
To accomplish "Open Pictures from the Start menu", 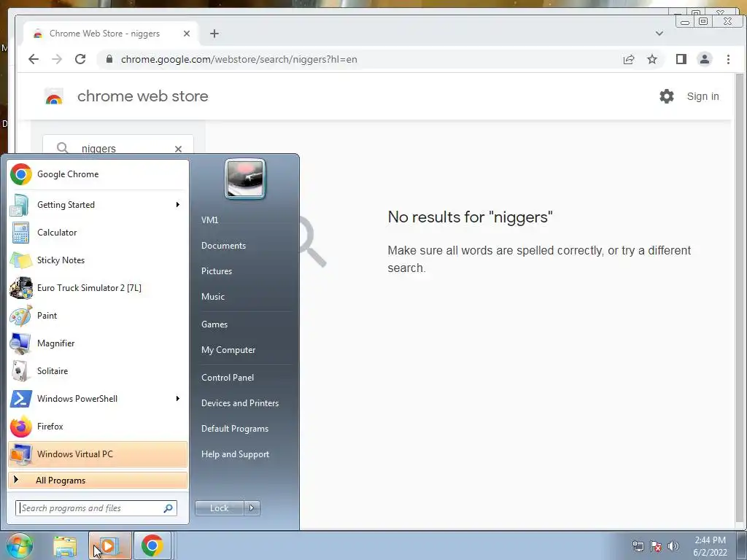I will (x=216, y=271).
